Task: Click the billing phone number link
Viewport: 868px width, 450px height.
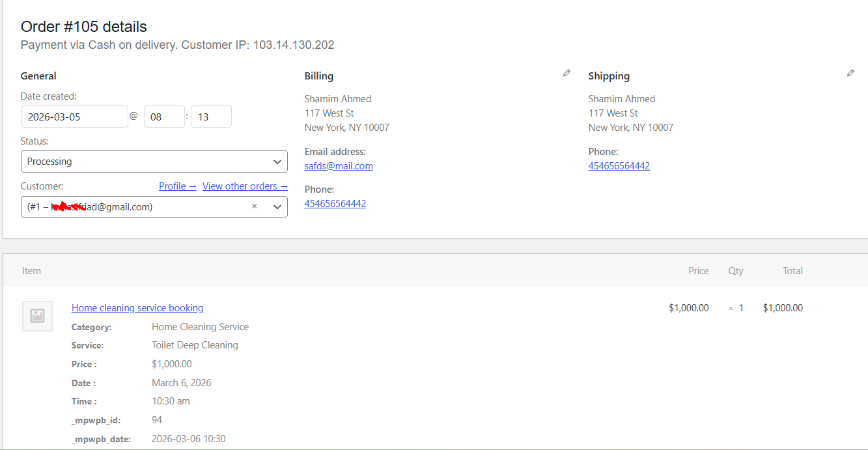Action: (x=335, y=204)
